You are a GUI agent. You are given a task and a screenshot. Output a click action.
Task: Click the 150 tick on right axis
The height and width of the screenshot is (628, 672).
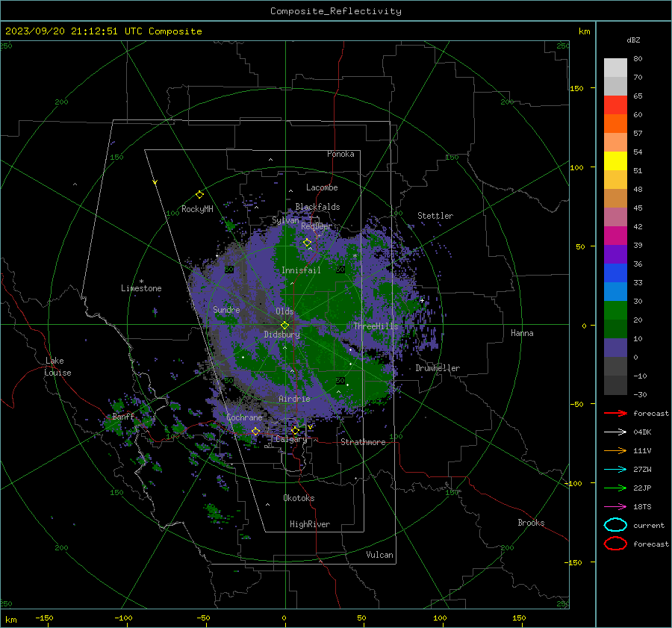(x=576, y=88)
